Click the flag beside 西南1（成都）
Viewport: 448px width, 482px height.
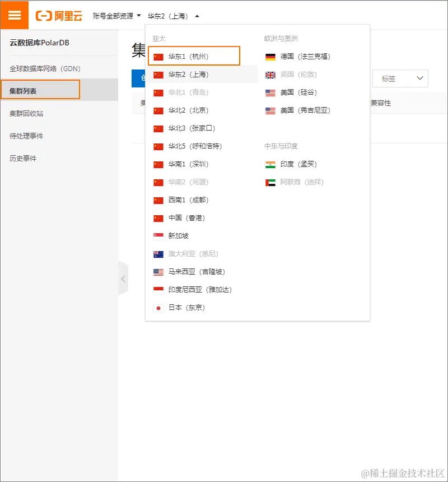[x=158, y=201]
